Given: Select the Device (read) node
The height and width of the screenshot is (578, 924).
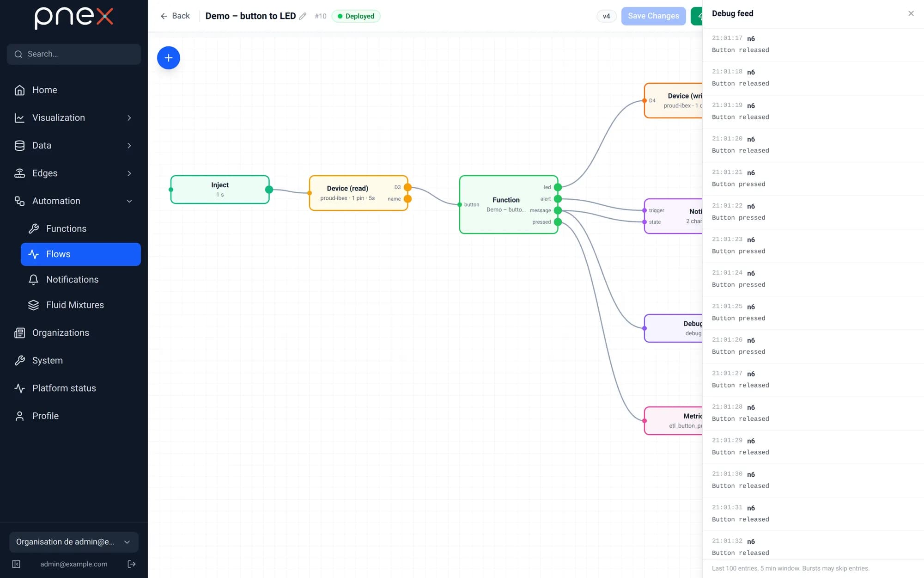Looking at the screenshot, I should pyautogui.click(x=359, y=193).
